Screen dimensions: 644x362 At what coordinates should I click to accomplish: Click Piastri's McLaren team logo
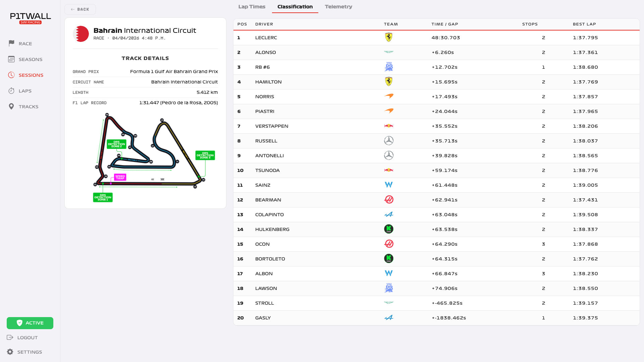coord(389,111)
